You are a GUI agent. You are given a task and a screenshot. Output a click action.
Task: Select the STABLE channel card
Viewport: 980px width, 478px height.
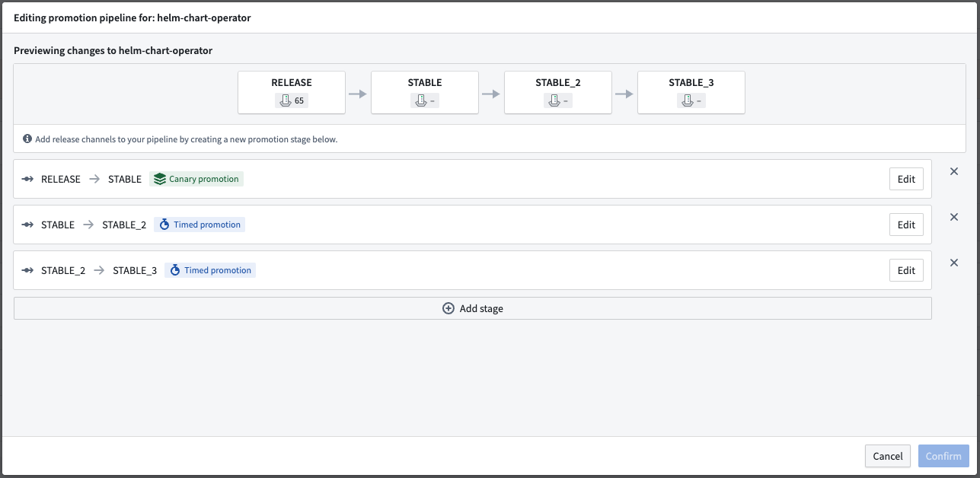point(425,93)
